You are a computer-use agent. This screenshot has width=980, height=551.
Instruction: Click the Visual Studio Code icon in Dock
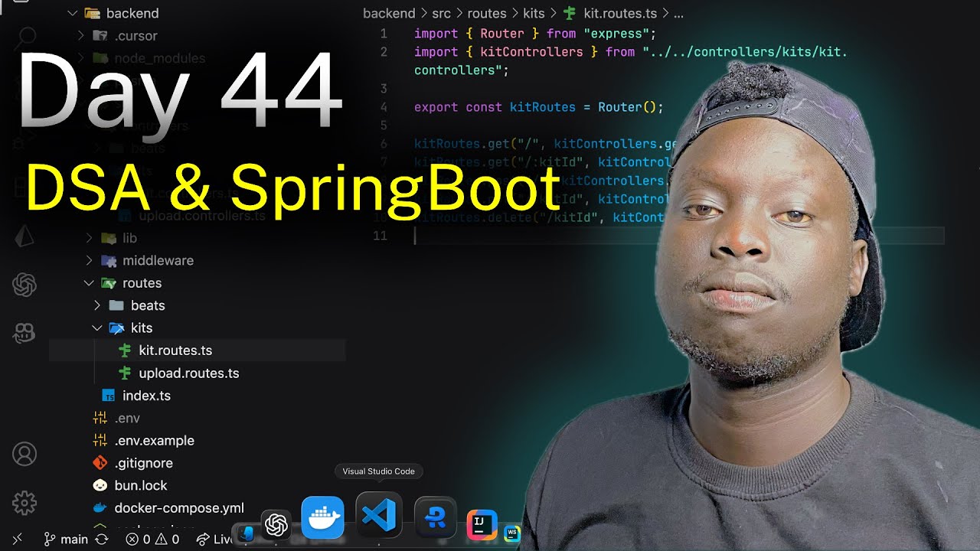click(379, 515)
